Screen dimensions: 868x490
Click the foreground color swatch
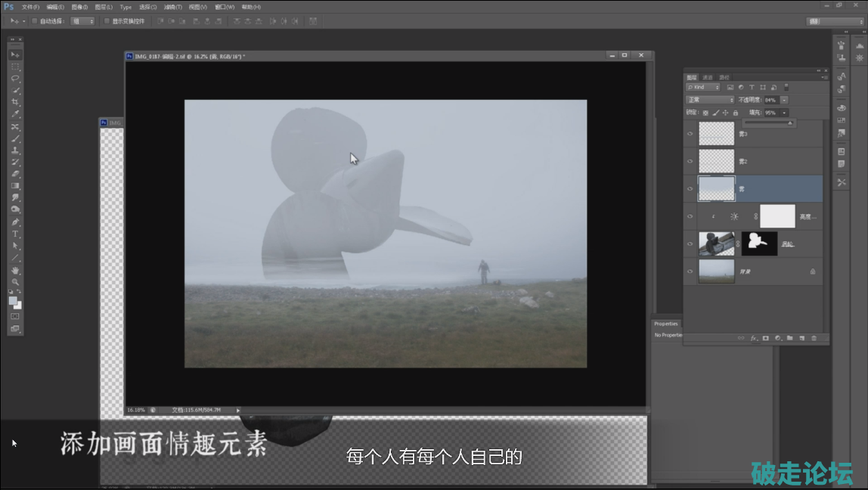click(13, 300)
